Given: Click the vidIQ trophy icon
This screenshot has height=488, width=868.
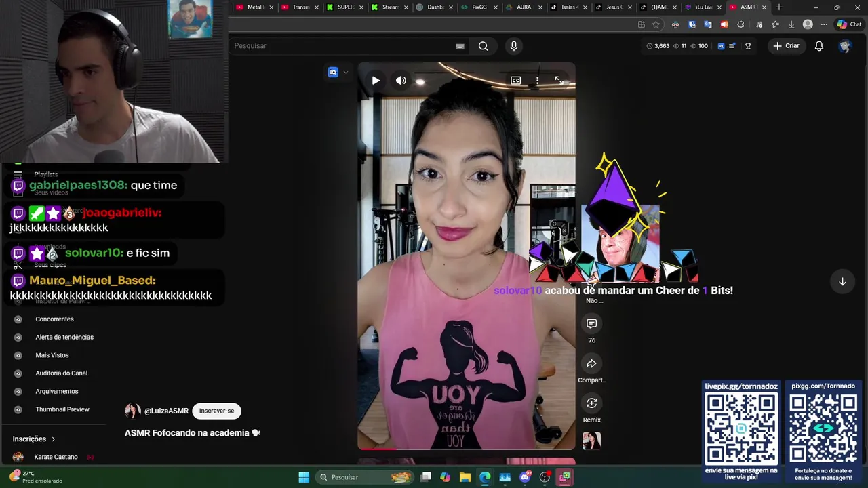Looking at the screenshot, I should pos(748,46).
